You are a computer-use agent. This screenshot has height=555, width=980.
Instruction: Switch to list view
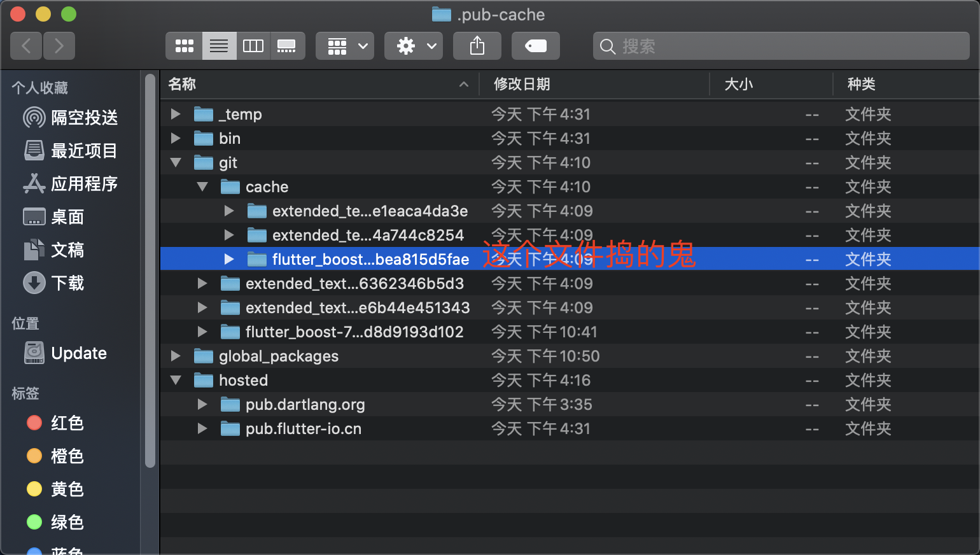coord(220,46)
